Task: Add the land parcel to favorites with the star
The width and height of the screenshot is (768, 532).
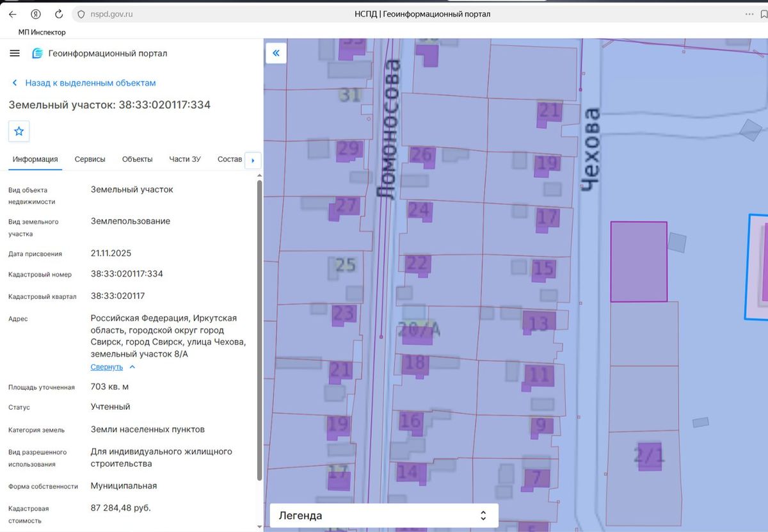Action: click(x=19, y=131)
